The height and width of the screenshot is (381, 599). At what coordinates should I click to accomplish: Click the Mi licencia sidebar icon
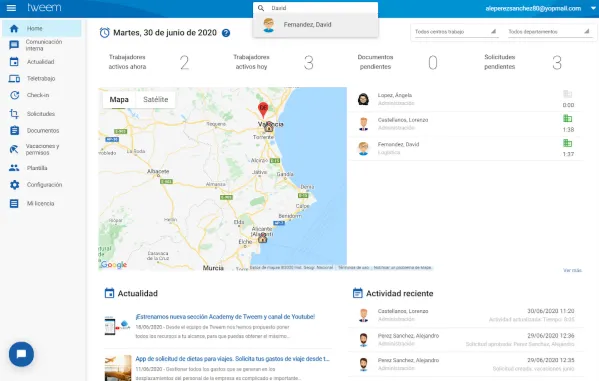14,203
